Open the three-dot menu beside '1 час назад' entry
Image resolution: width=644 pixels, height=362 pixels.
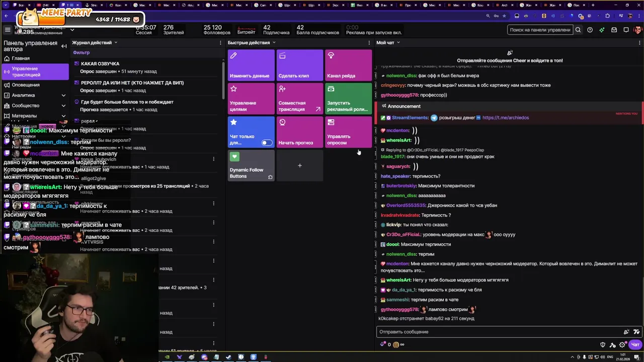click(214, 159)
